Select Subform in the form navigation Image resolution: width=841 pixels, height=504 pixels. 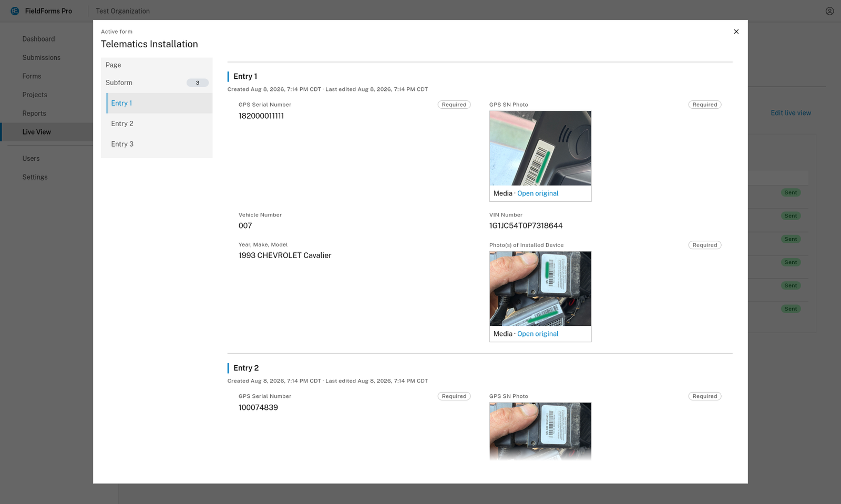[x=157, y=83]
